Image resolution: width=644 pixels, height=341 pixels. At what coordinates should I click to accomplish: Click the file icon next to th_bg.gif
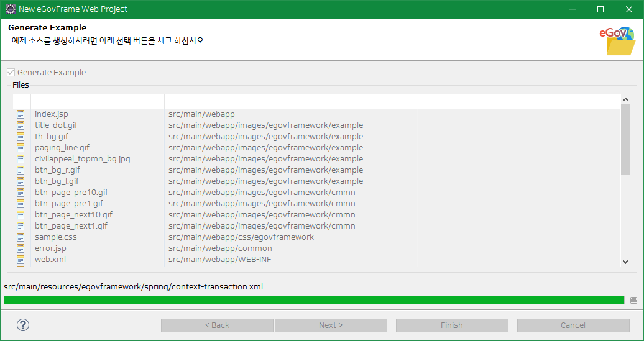(x=21, y=136)
